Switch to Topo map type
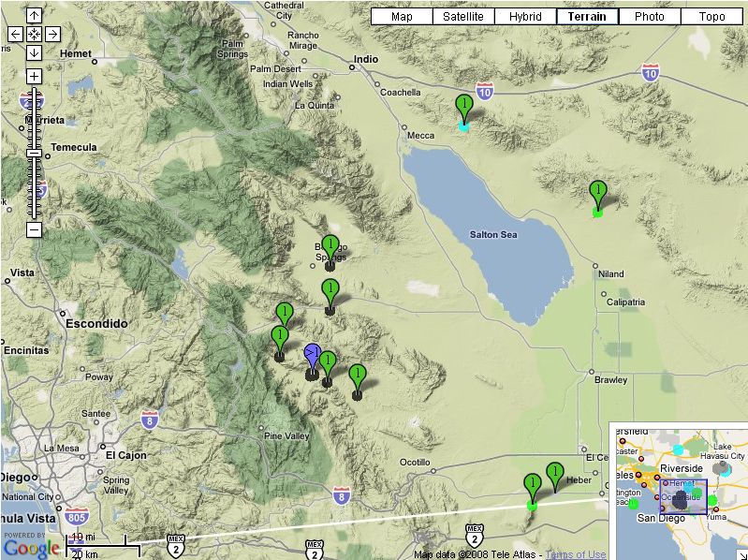The height and width of the screenshot is (560, 748). coord(711,17)
